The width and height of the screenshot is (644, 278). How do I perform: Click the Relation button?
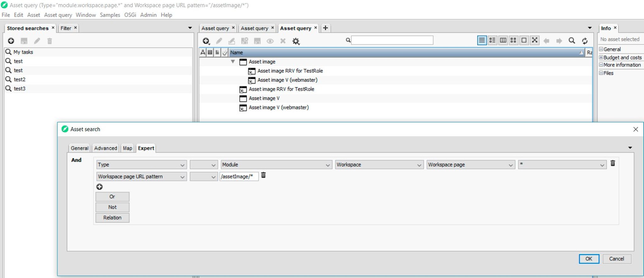(x=112, y=218)
